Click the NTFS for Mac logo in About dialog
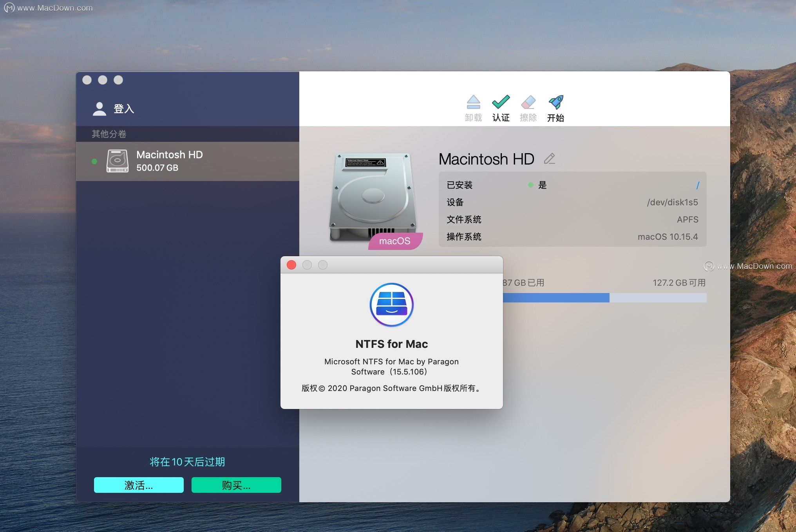796x532 pixels. (x=392, y=305)
